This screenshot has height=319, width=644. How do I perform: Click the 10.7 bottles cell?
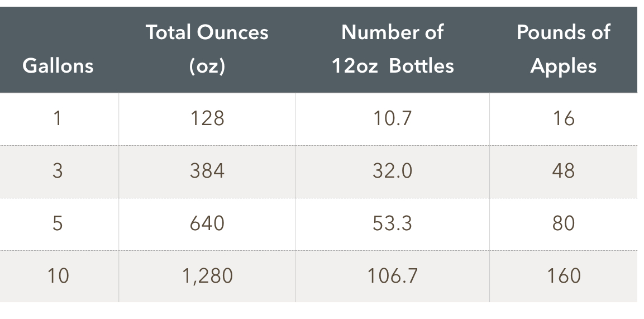(393, 118)
